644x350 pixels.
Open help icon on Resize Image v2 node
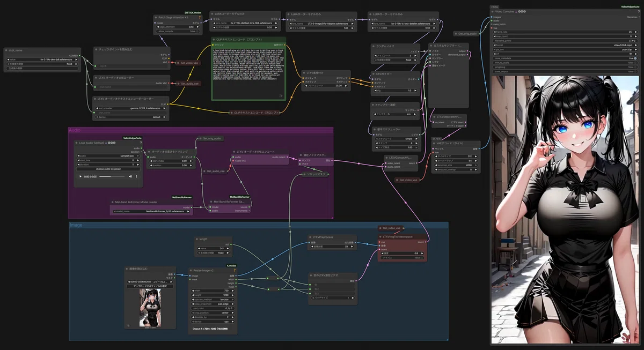[234, 270]
